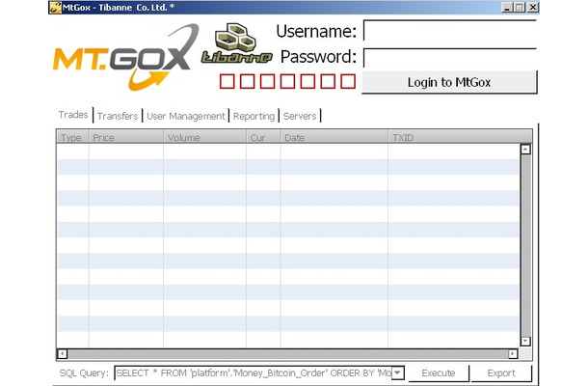
Task: Click the vertical scrollbar track
Action: [x=525, y=245]
